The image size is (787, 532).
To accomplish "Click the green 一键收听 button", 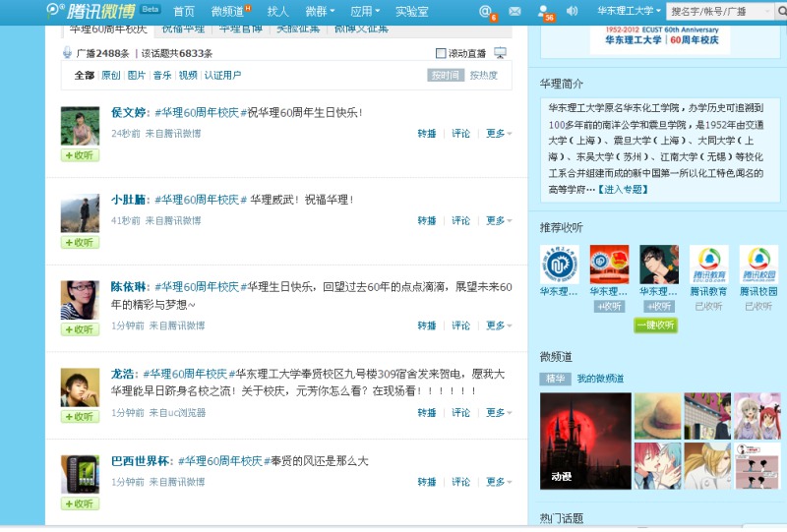I will click(x=655, y=325).
